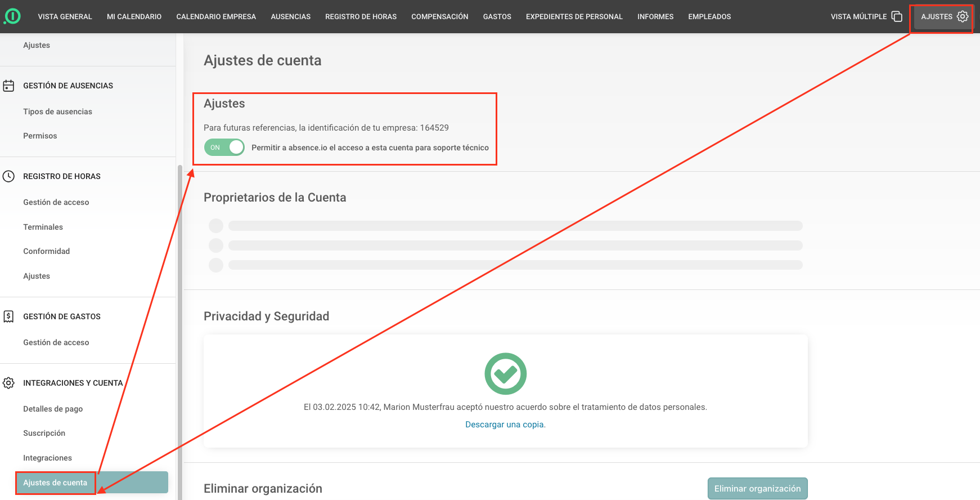Image resolution: width=980 pixels, height=500 pixels.
Task: Click the gear icon beside Integraciones y Cuenta
Action: point(8,383)
